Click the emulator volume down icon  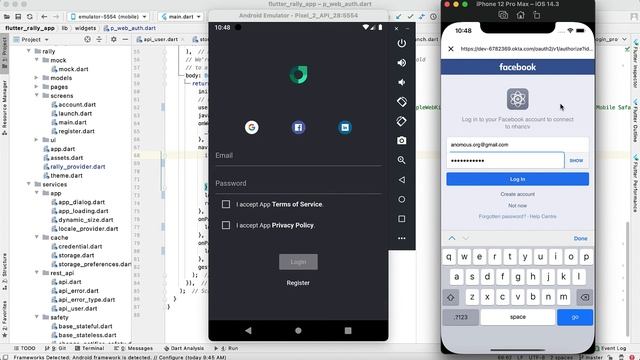(x=402, y=82)
